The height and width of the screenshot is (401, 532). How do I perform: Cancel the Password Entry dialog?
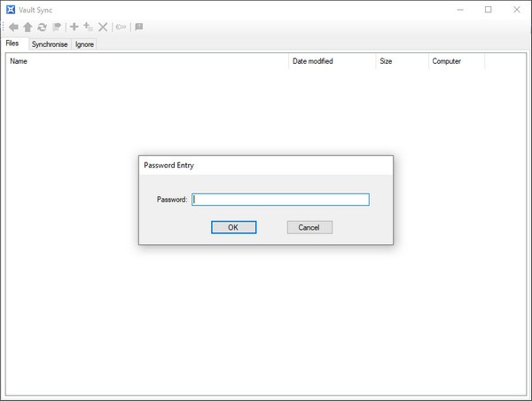[309, 227]
